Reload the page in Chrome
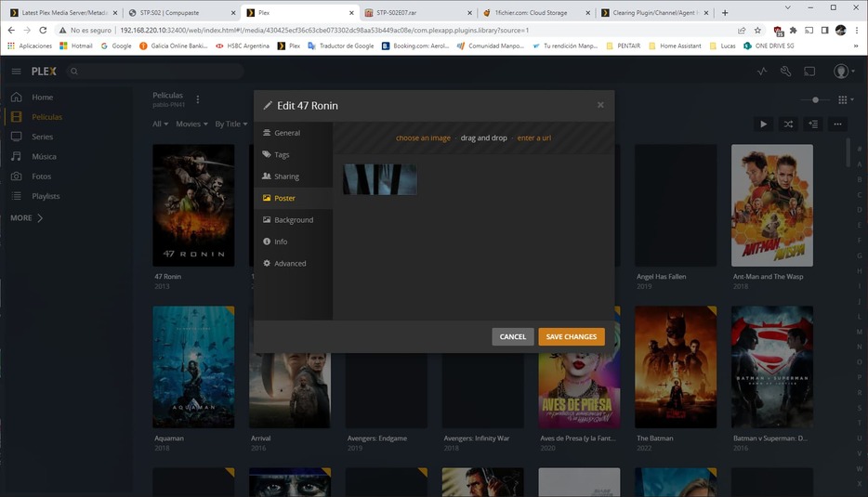 point(43,30)
